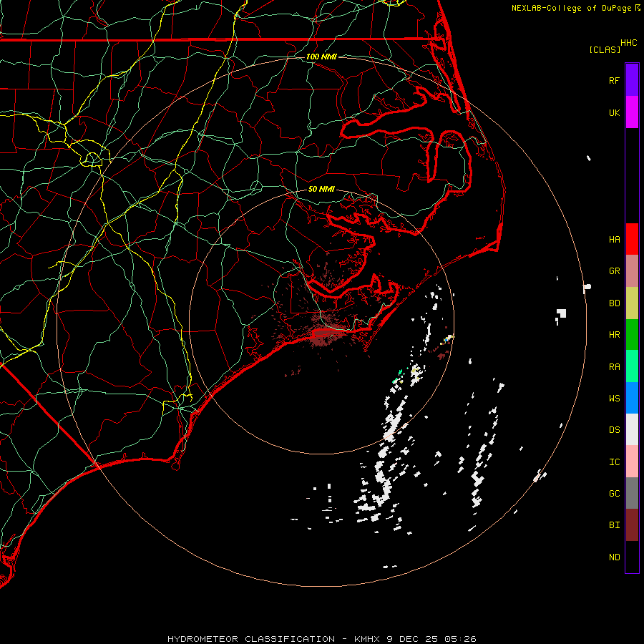
Task: Click the IC pink legend swatch
Action: coord(632,462)
